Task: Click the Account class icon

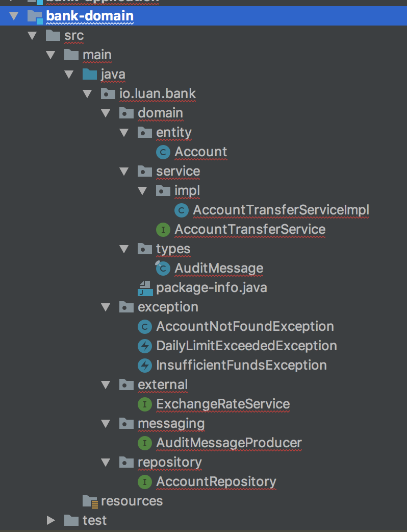Action: [x=163, y=152]
